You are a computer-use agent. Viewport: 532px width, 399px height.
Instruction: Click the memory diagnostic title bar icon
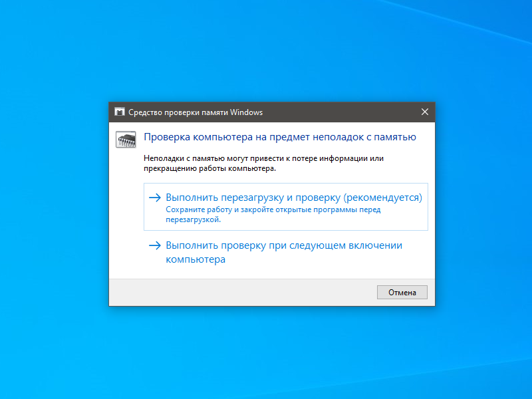tap(120, 112)
